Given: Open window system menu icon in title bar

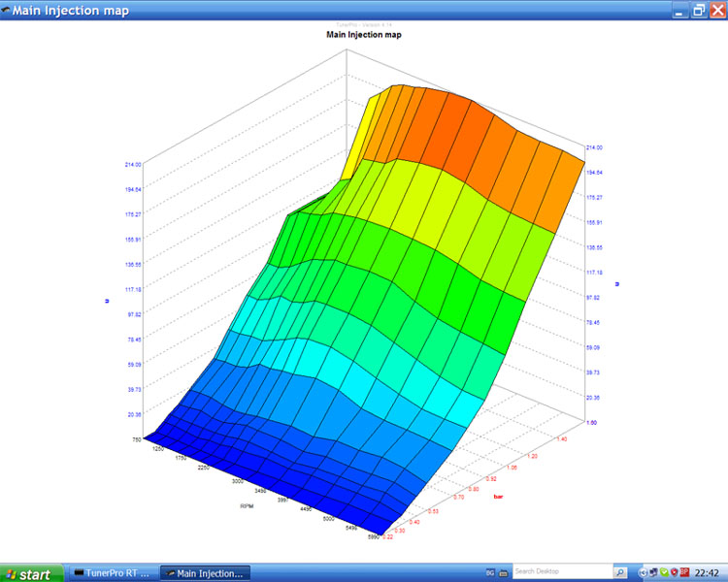Looking at the screenshot, I should click(x=7, y=11).
